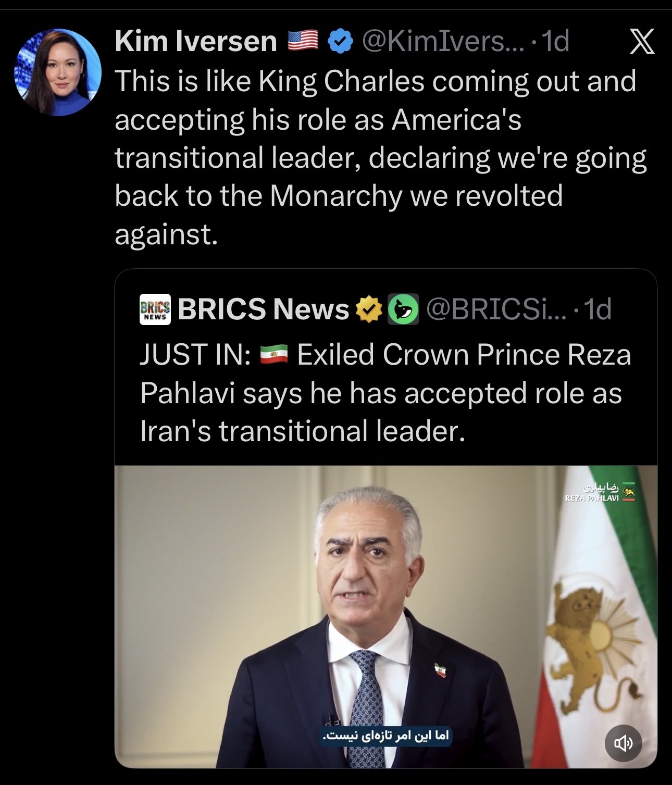672x785 pixels.
Task: Open the Kim Iversen display name
Action: tap(195, 41)
